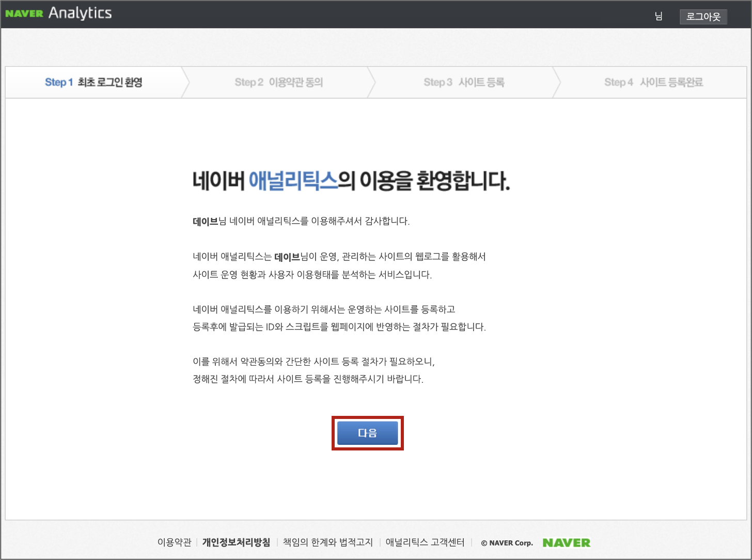Click the welcome heading 네이버 애널리틱스의 이용을 환영합니다

pyautogui.click(x=351, y=181)
